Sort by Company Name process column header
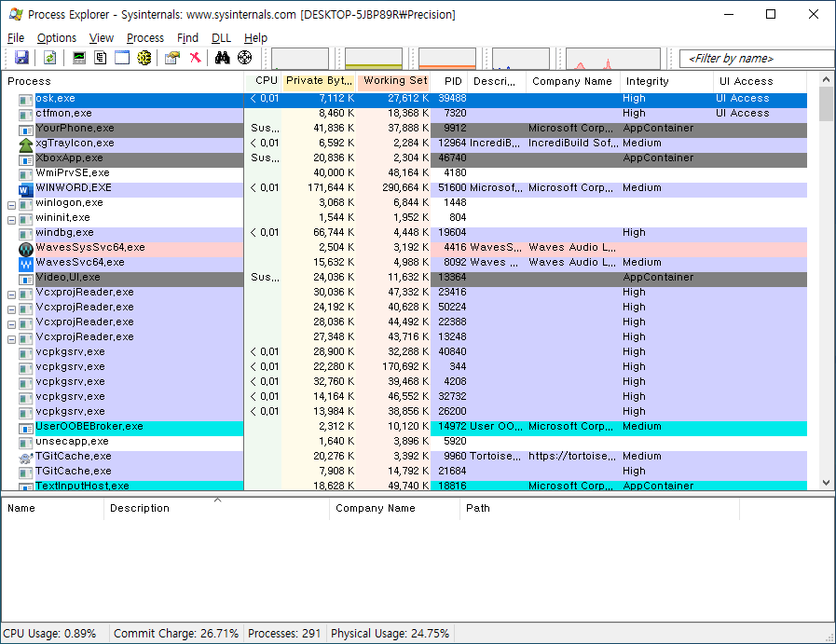 pos(572,81)
